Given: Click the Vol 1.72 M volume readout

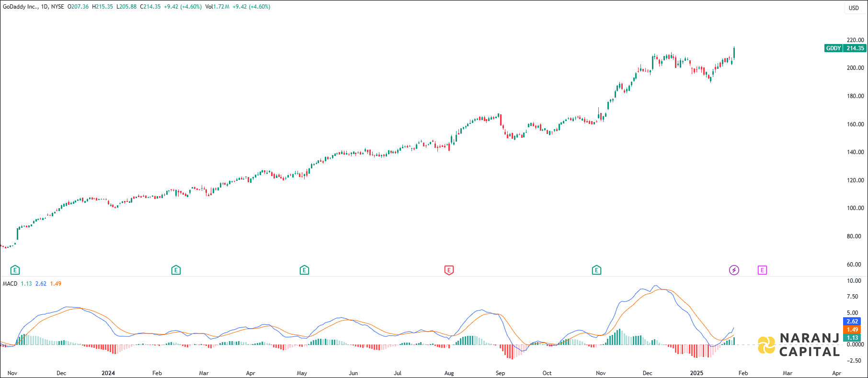Looking at the screenshot, I should [217, 7].
